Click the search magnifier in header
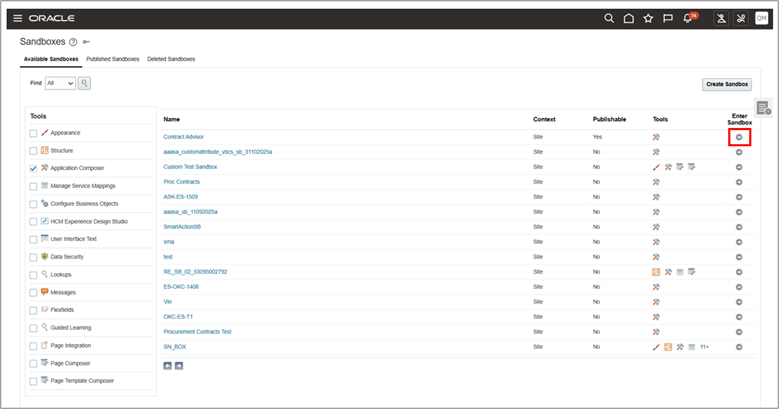Screen dimensions: 779x409 pos(609,18)
